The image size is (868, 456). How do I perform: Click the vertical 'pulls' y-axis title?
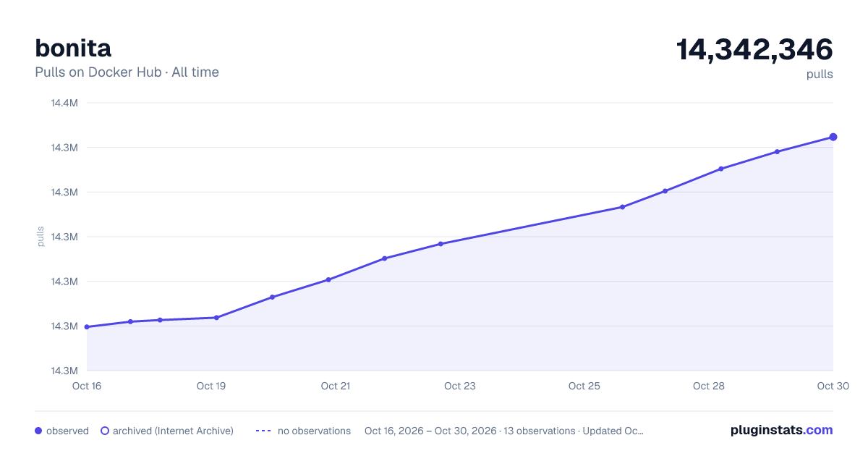[x=41, y=237]
